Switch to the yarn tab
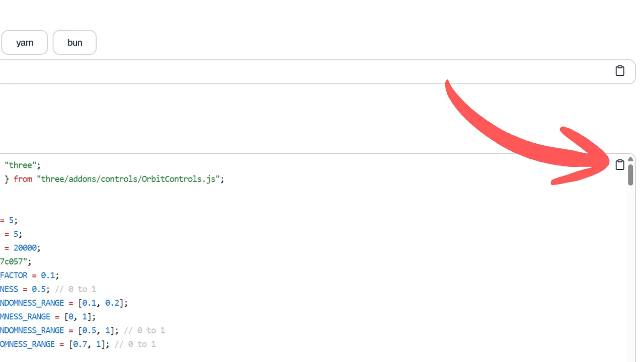The image size is (644, 362). 25,43
